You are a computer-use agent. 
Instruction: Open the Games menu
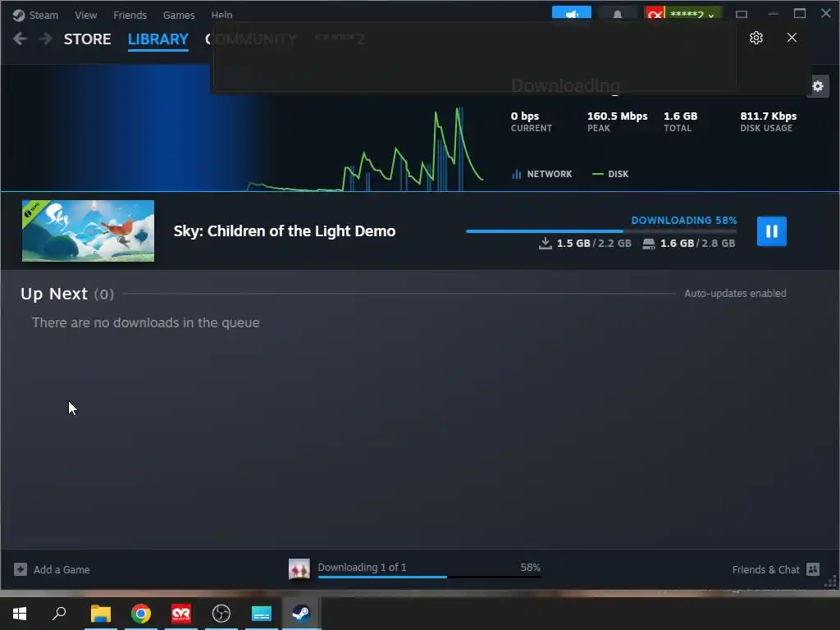[x=178, y=15]
